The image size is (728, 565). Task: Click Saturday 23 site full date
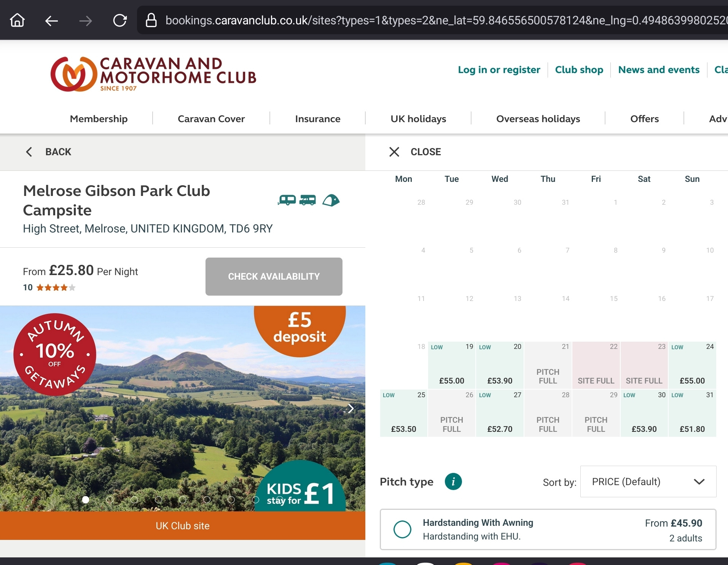[x=644, y=365]
